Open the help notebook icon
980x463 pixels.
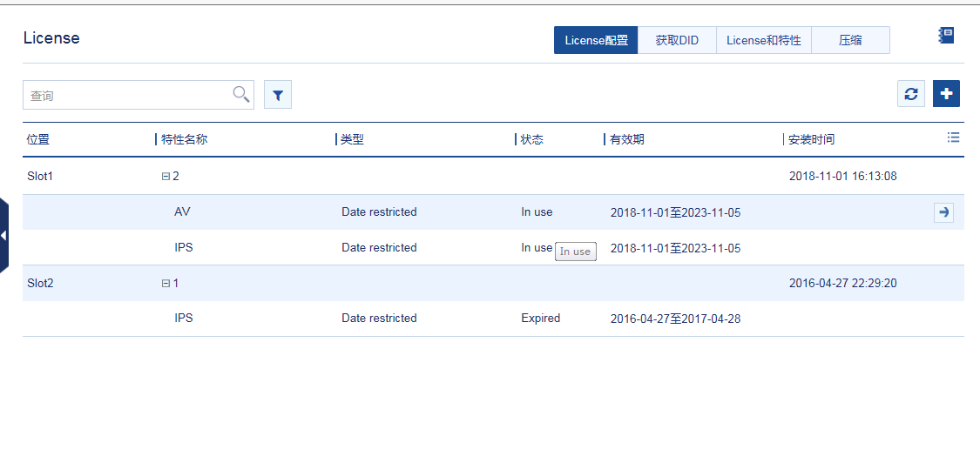(946, 36)
